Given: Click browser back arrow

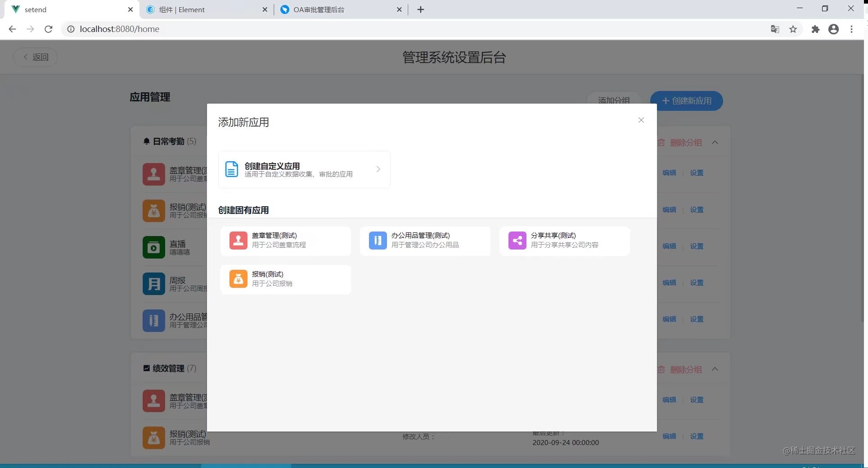Looking at the screenshot, I should 13,29.
